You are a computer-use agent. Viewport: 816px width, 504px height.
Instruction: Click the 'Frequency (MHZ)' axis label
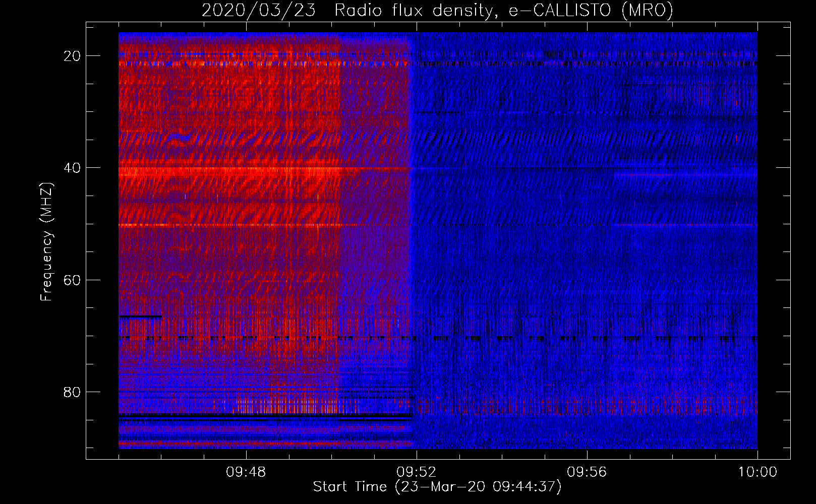pos(46,241)
